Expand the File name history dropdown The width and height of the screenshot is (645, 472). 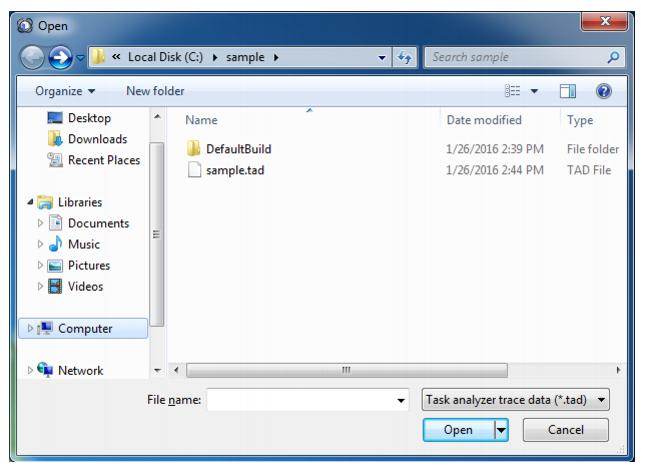[402, 400]
